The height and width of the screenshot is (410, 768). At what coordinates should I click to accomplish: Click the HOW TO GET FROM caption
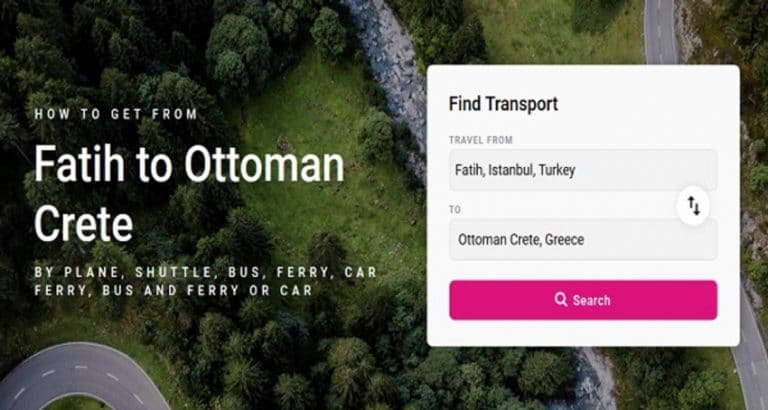tap(116, 115)
